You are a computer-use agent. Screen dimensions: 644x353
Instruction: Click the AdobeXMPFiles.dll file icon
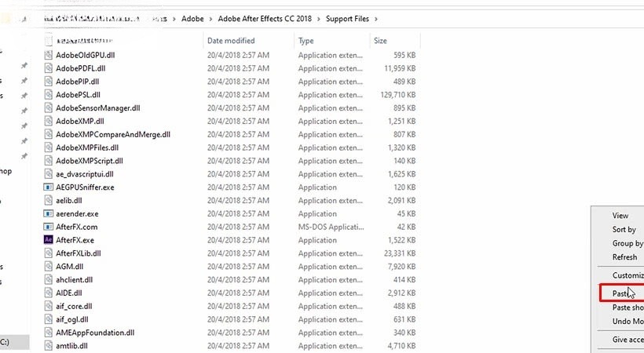click(49, 147)
